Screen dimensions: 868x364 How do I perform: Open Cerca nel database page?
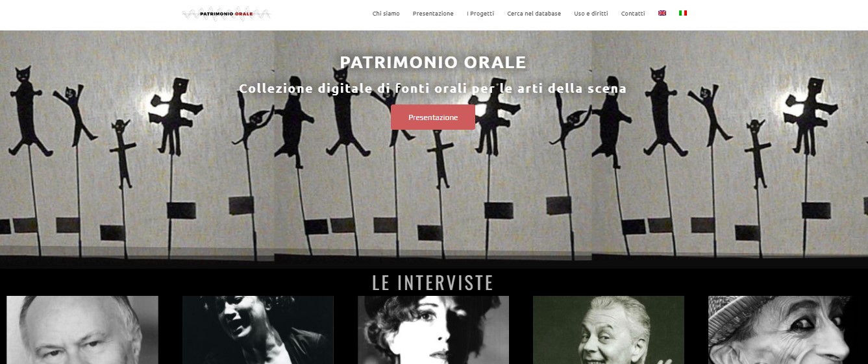(x=534, y=14)
